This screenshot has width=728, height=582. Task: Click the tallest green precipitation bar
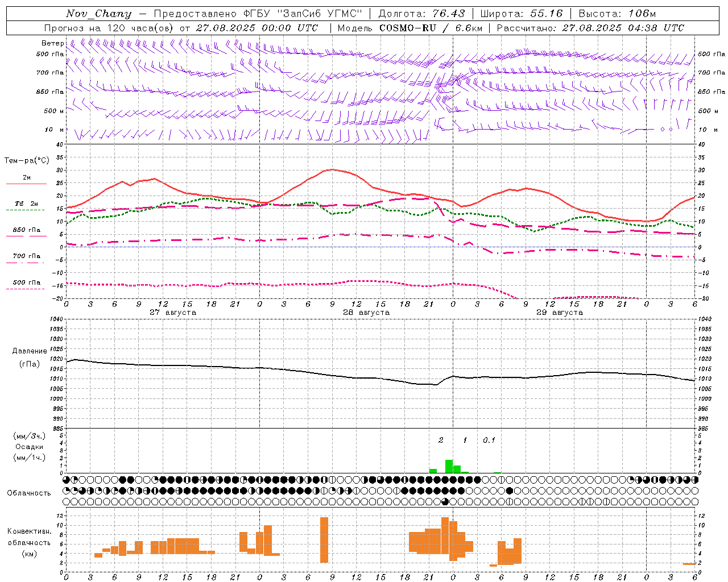click(x=449, y=466)
